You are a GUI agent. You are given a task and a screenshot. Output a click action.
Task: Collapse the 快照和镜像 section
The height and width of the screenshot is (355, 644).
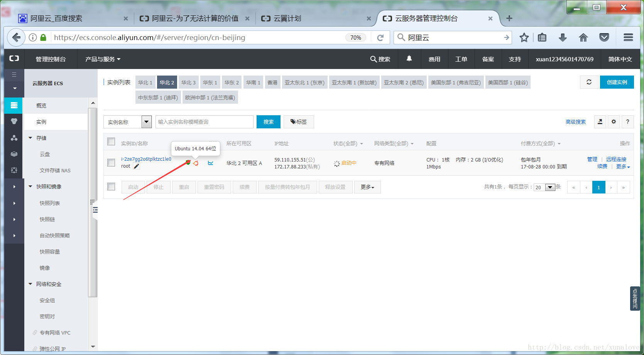click(30, 186)
